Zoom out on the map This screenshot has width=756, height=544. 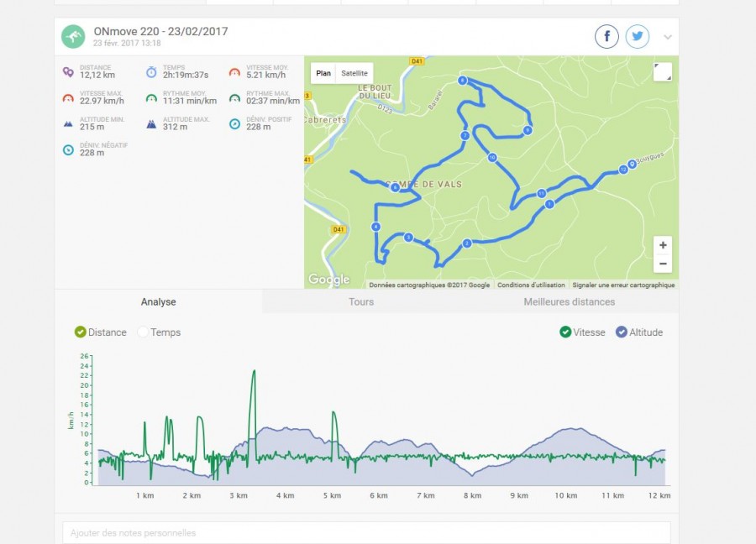663,264
